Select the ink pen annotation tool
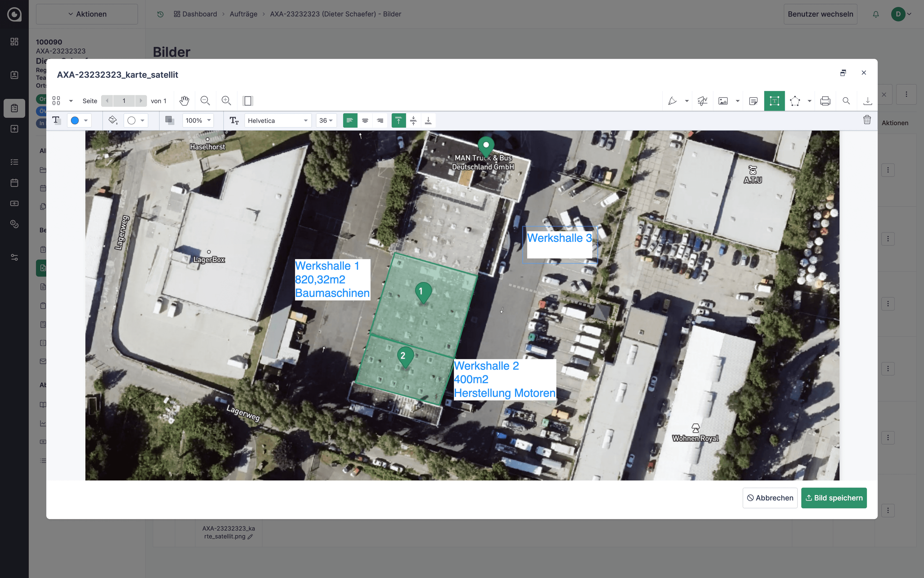 click(x=672, y=101)
